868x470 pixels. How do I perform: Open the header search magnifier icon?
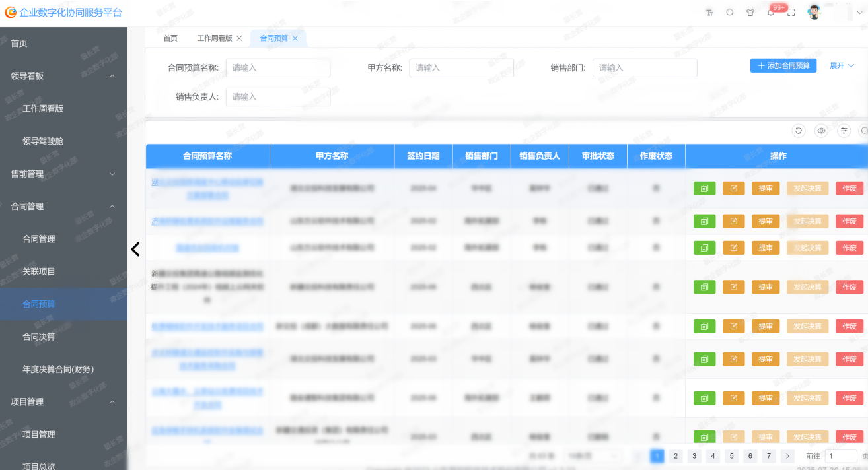click(730, 13)
